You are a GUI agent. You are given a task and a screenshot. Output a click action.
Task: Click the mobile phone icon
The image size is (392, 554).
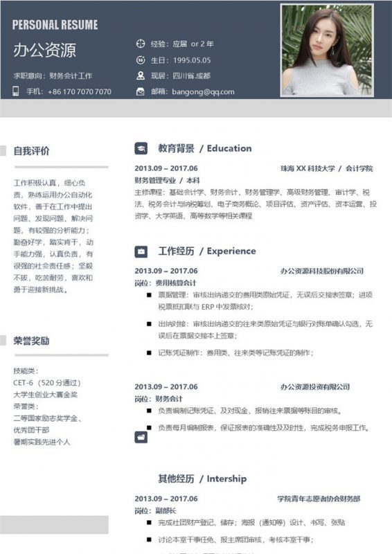15,91
